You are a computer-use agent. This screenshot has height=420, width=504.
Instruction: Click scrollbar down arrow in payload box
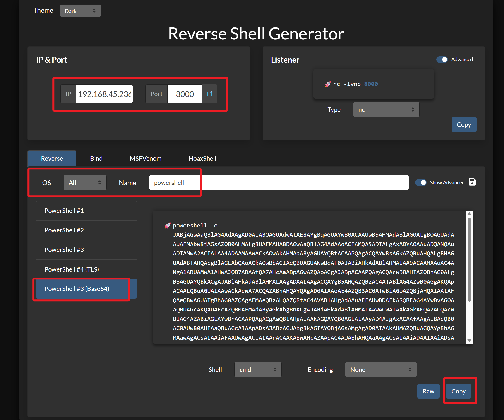[469, 340]
